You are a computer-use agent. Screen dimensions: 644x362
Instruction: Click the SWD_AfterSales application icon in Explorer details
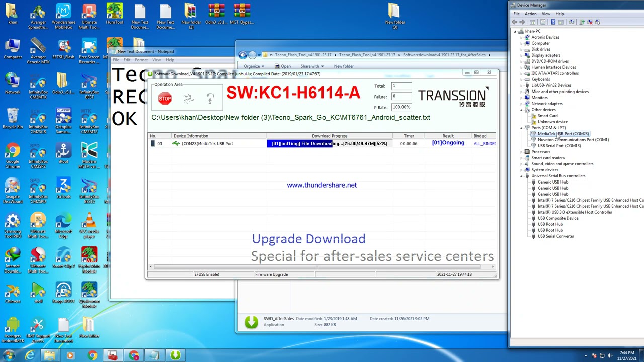251,322
